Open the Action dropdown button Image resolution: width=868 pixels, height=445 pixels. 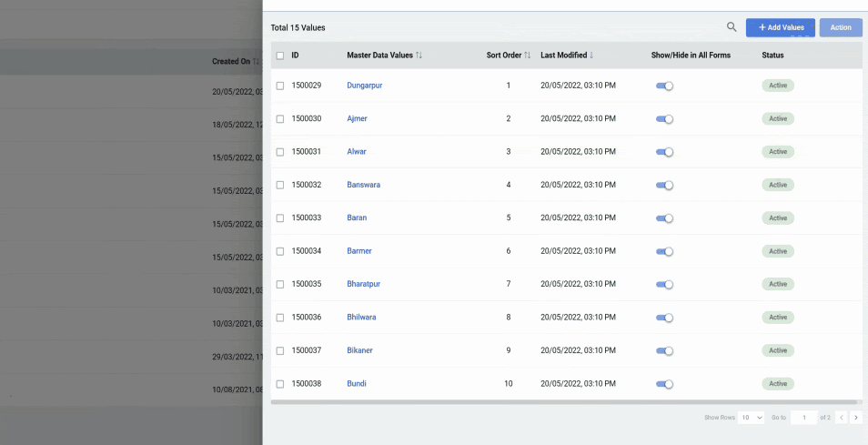click(840, 27)
